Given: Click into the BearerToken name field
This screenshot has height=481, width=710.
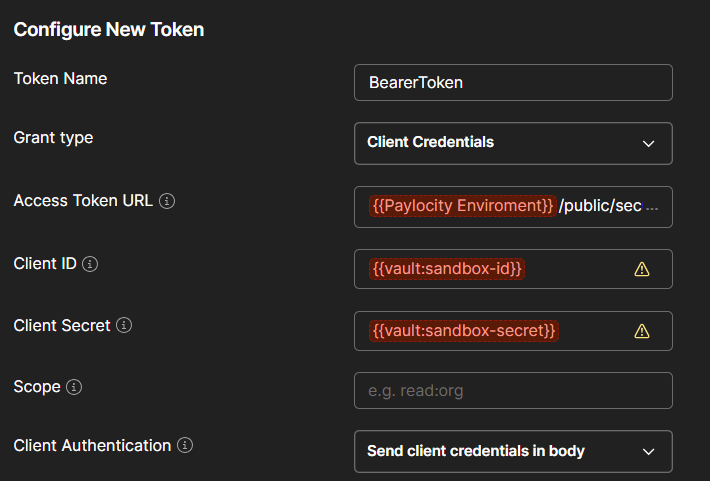Looking at the screenshot, I should coord(512,83).
